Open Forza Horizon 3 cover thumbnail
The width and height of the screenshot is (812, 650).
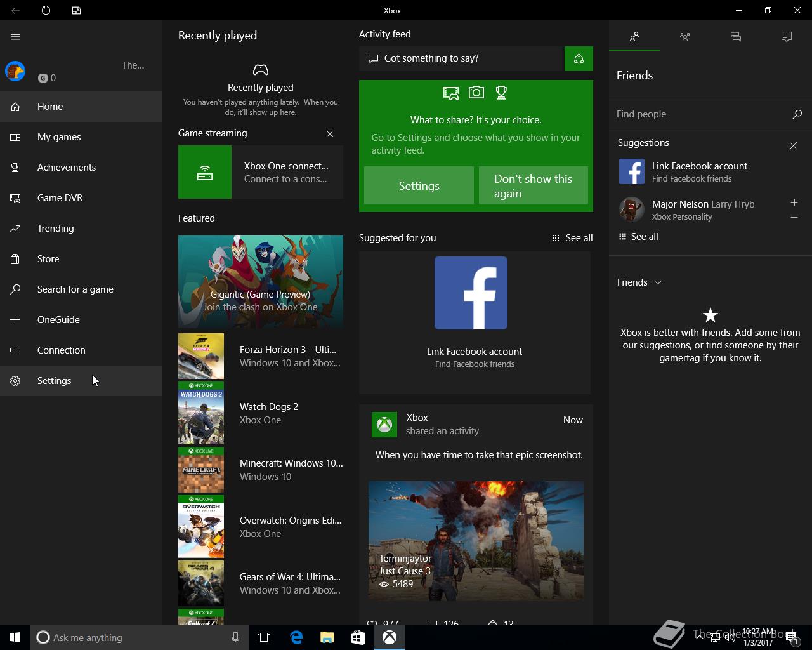201,356
